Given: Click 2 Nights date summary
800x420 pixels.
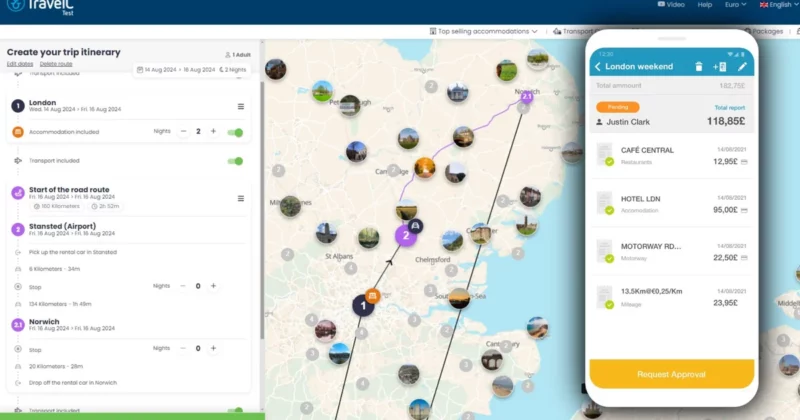Looking at the screenshot, I should click(x=233, y=70).
